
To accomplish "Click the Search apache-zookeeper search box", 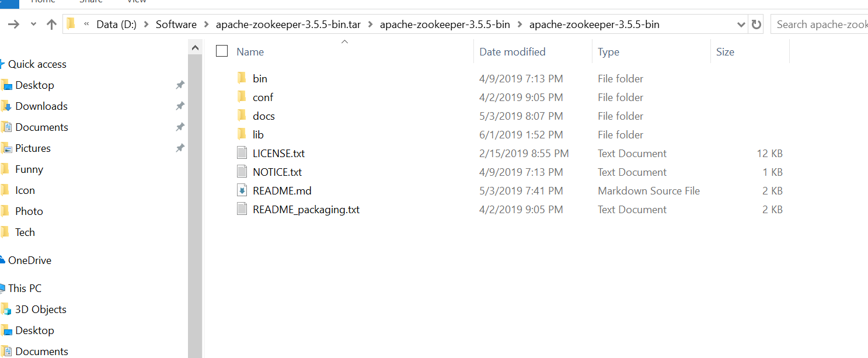I will coord(820,25).
